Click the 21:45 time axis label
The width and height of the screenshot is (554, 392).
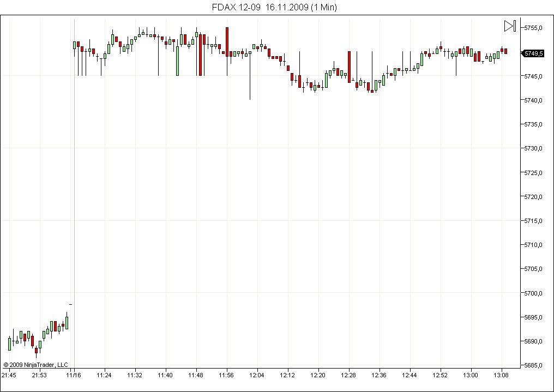point(9,375)
